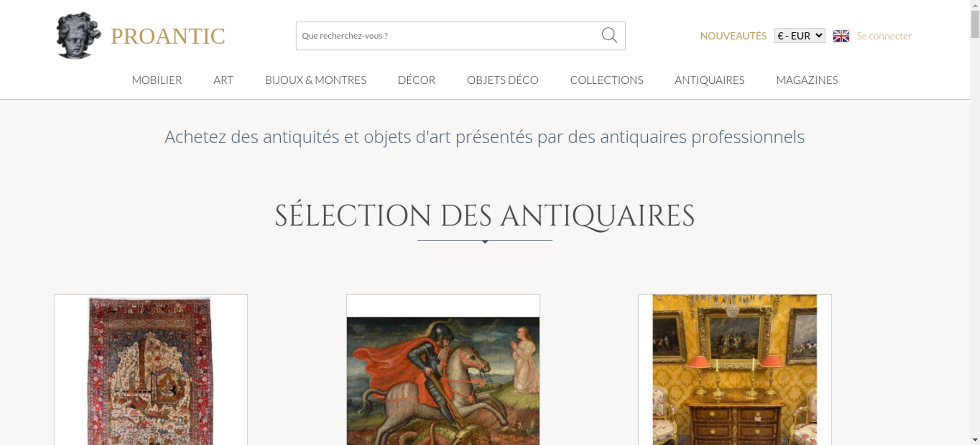980x445 pixels.
Task: Open the COLLECTIONS menu
Action: [607, 80]
